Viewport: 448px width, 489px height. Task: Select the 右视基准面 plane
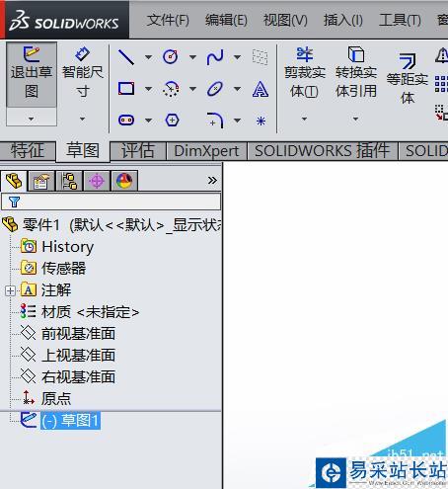pyautogui.click(x=68, y=376)
